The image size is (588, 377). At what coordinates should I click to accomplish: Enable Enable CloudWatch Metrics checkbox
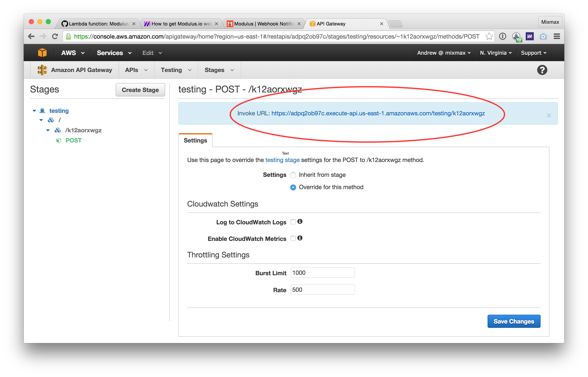(293, 239)
